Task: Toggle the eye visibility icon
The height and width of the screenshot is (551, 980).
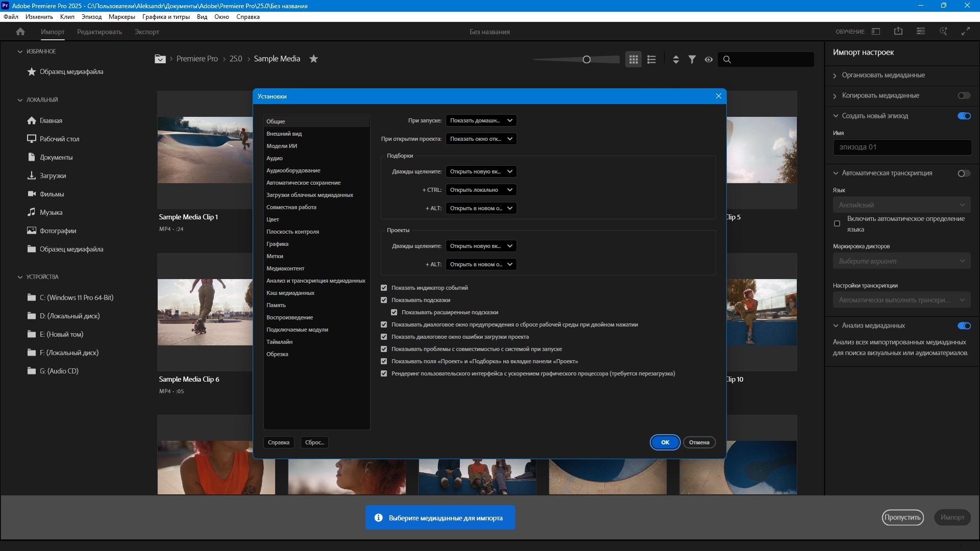Action: [x=708, y=59]
